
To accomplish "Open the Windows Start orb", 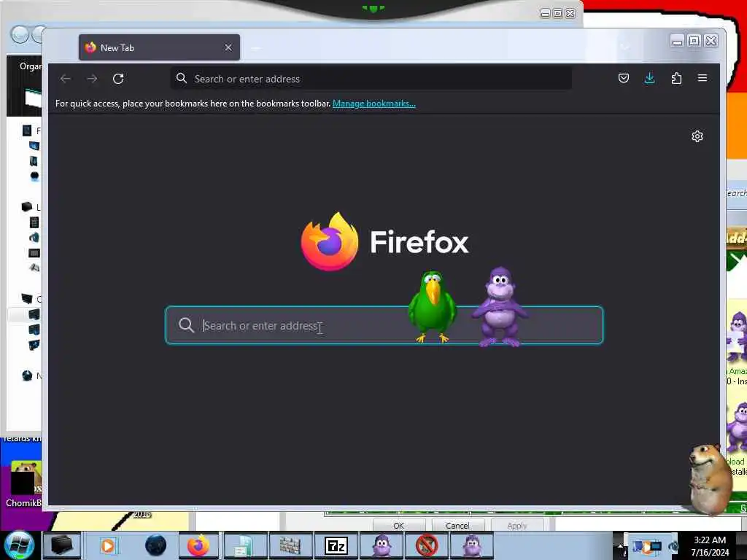I will point(19,545).
